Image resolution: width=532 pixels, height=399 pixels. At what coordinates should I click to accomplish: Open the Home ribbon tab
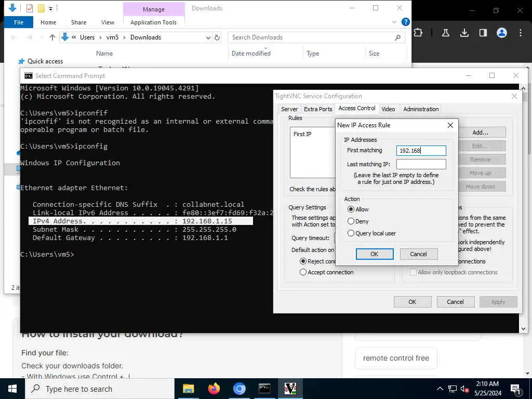coord(48,22)
